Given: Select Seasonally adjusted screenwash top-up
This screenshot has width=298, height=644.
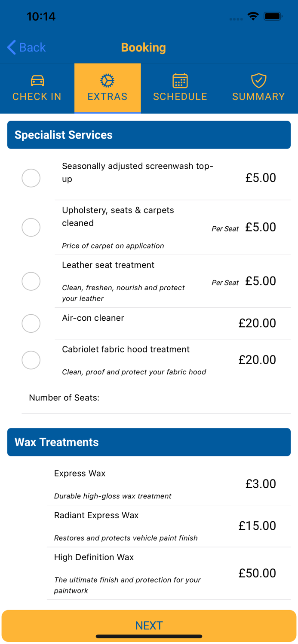Looking at the screenshot, I should [31, 178].
